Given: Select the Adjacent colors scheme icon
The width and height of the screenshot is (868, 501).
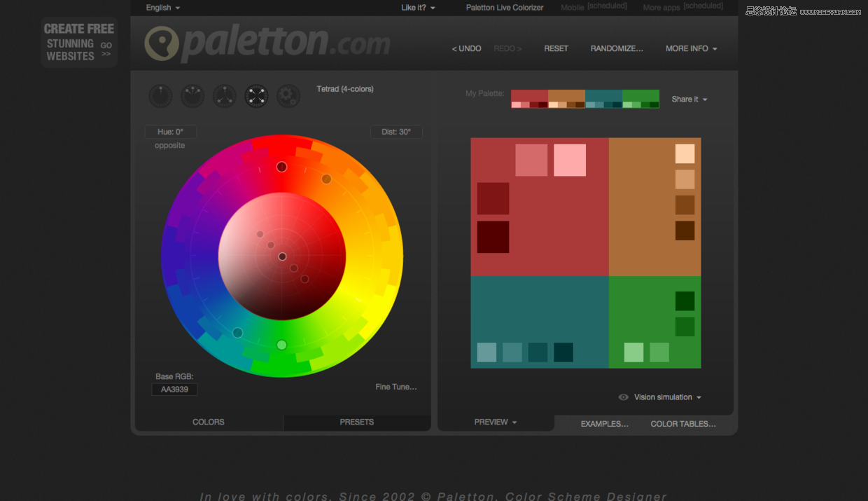Looking at the screenshot, I should (x=192, y=96).
